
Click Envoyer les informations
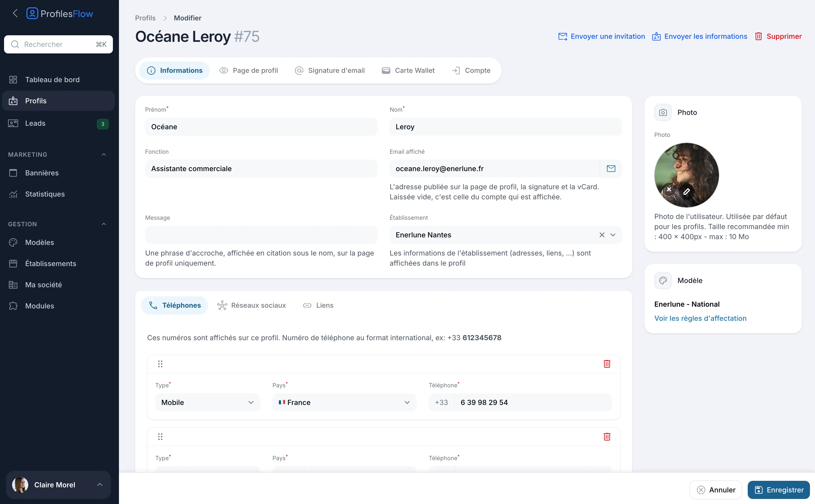700,36
